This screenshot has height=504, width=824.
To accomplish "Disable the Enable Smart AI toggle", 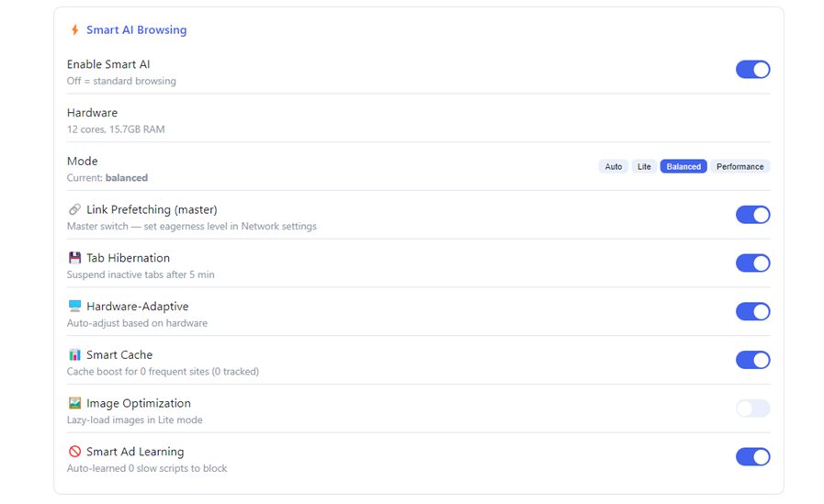I will [752, 69].
